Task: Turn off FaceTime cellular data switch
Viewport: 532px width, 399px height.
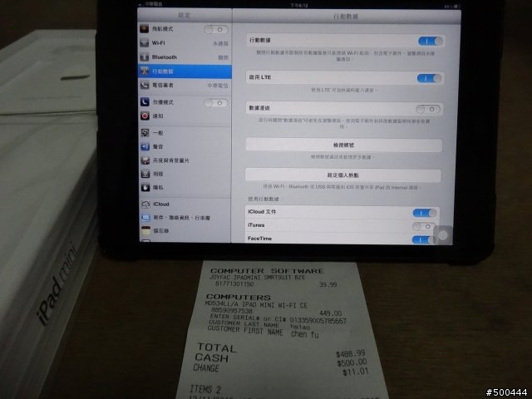Action: (423, 240)
